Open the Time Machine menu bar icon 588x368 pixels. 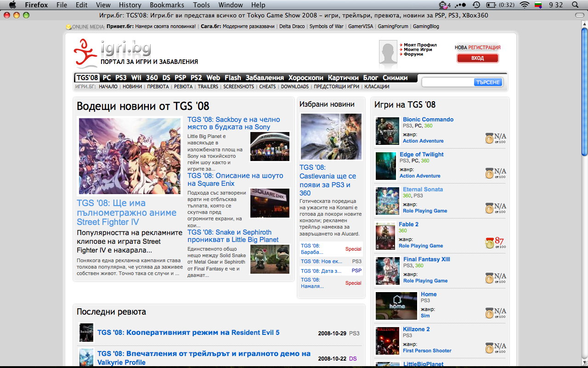476,5
